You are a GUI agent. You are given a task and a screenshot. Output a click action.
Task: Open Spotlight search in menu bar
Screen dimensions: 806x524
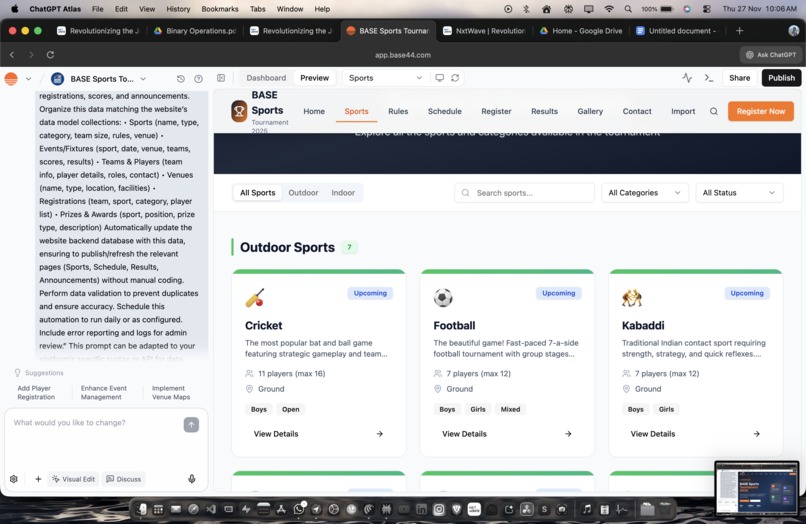point(628,9)
